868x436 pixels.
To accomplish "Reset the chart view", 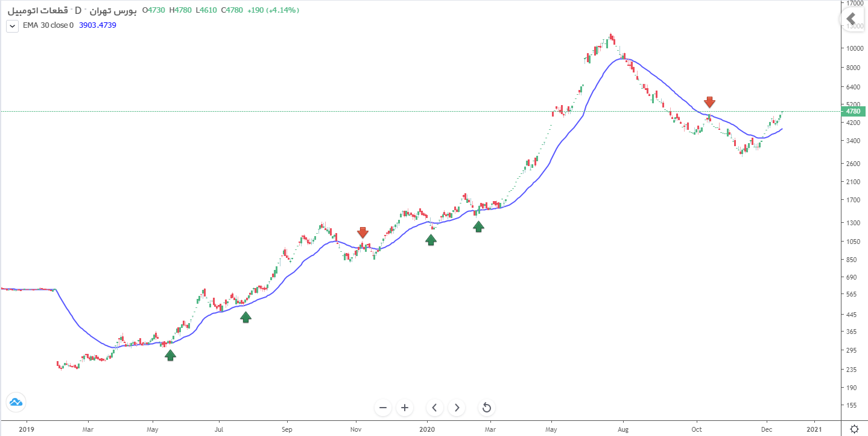I will (x=487, y=408).
